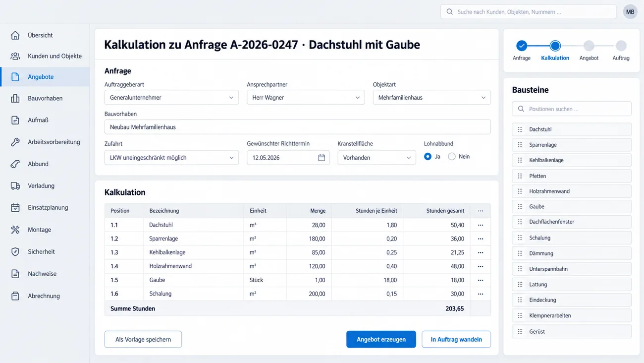Click the Dämmung Baustein
644x363 pixels.
tap(572, 253)
